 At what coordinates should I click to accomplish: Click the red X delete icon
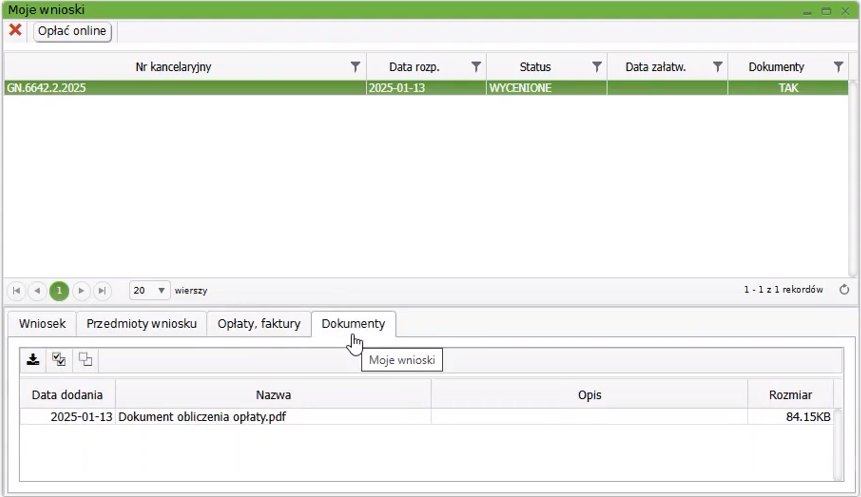(x=15, y=30)
